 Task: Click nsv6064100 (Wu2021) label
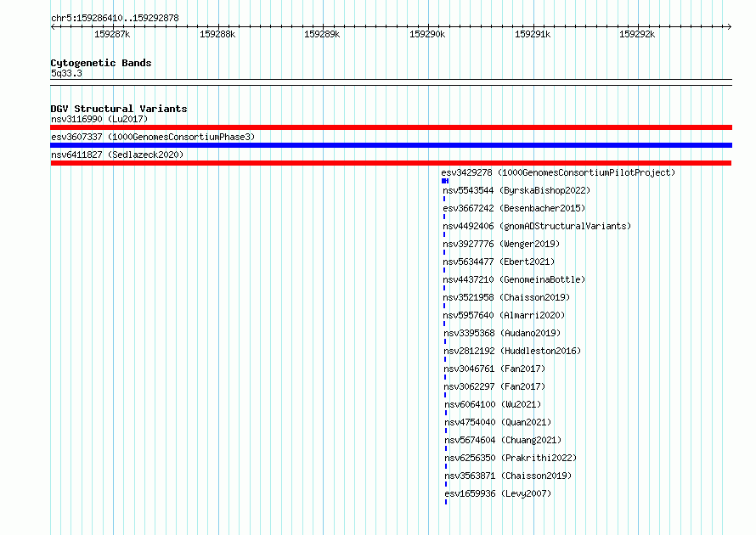click(x=493, y=404)
